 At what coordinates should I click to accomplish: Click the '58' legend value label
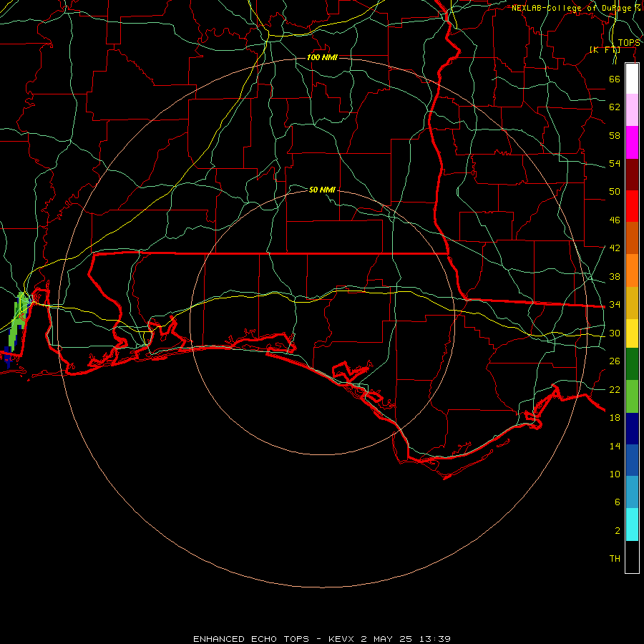pos(615,135)
